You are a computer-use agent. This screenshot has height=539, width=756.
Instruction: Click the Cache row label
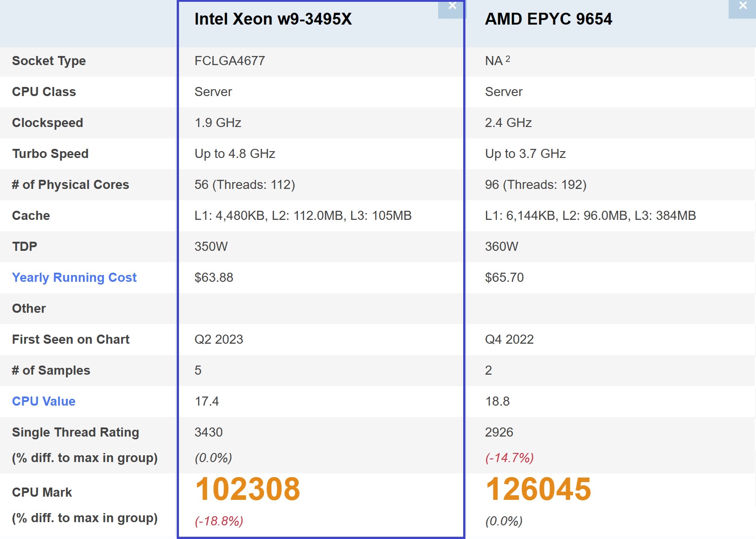tap(31, 215)
